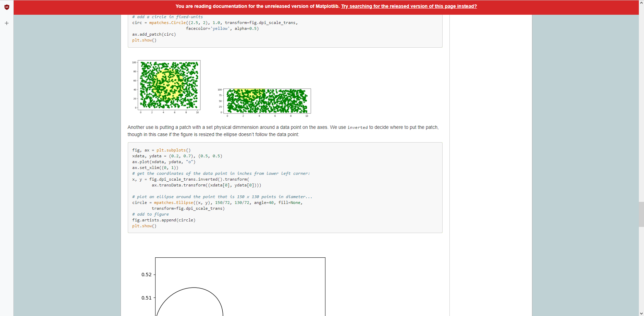Image resolution: width=644 pixels, height=316 pixels.
Task: Click the uBlock Origin shield icon
Action: tap(7, 7)
